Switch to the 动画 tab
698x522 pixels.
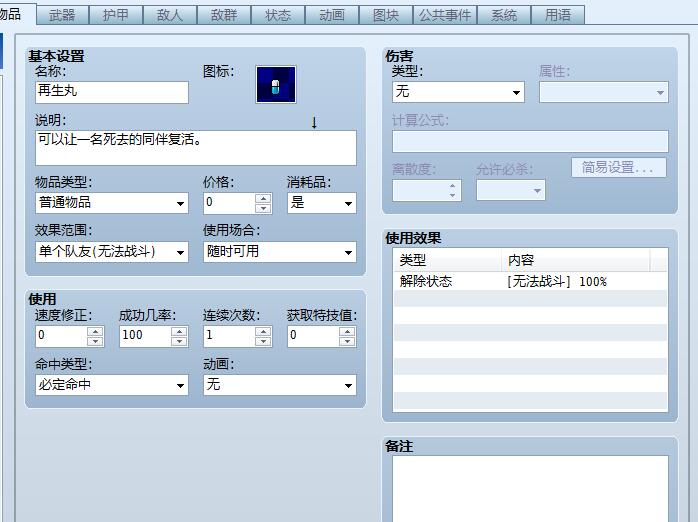tap(332, 16)
